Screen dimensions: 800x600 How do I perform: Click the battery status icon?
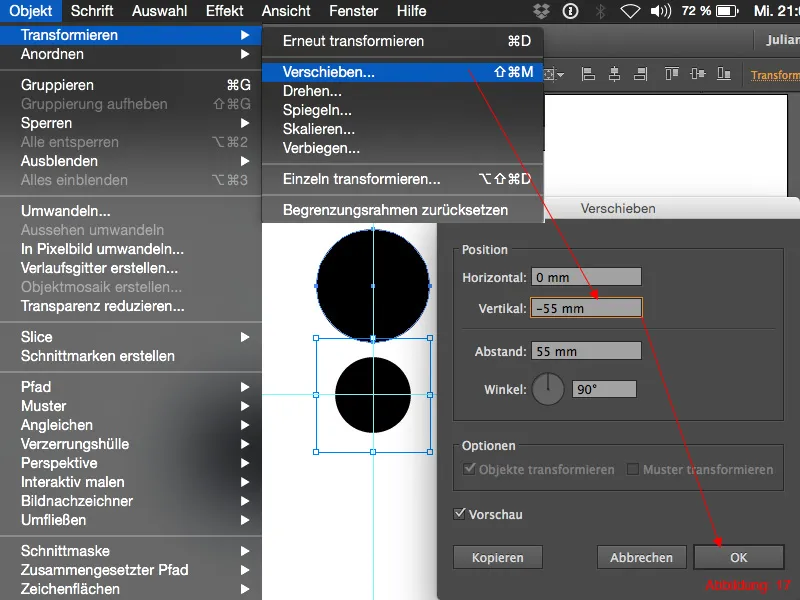click(727, 11)
